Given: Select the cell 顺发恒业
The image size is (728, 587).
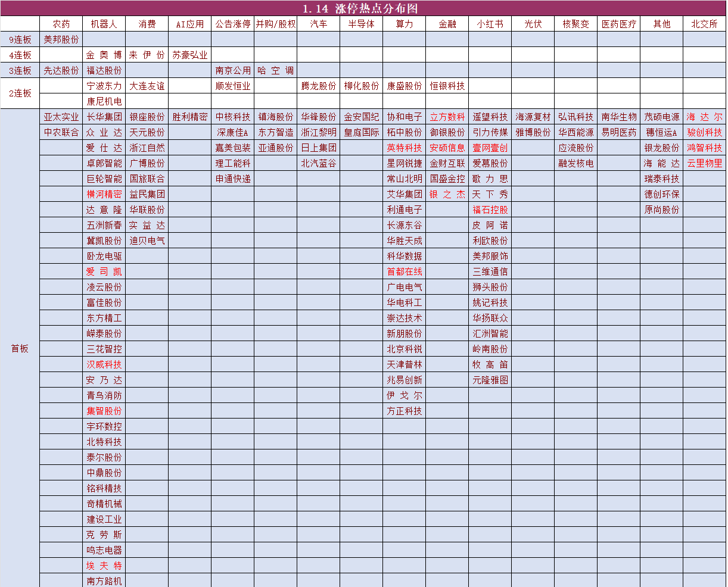Looking at the screenshot, I should click(233, 86).
